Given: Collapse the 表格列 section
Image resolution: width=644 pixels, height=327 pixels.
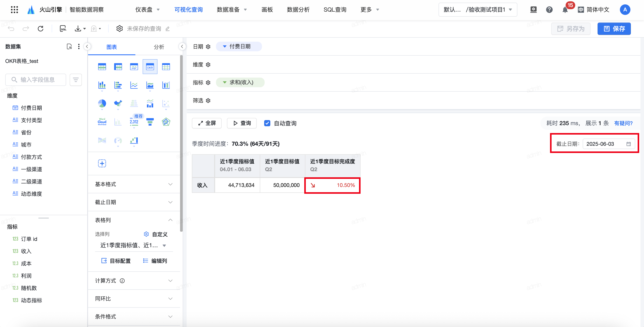Looking at the screenshot, I should [134, 220].
